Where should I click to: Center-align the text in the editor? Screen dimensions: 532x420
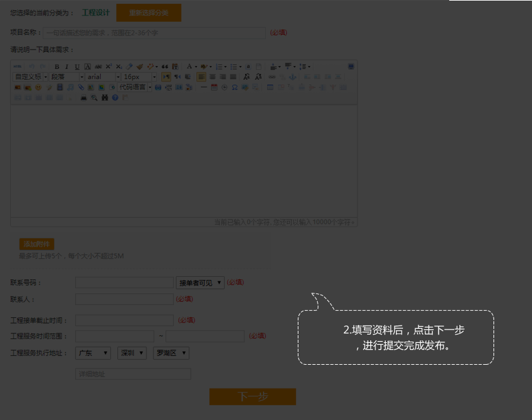tap(212, 77)
